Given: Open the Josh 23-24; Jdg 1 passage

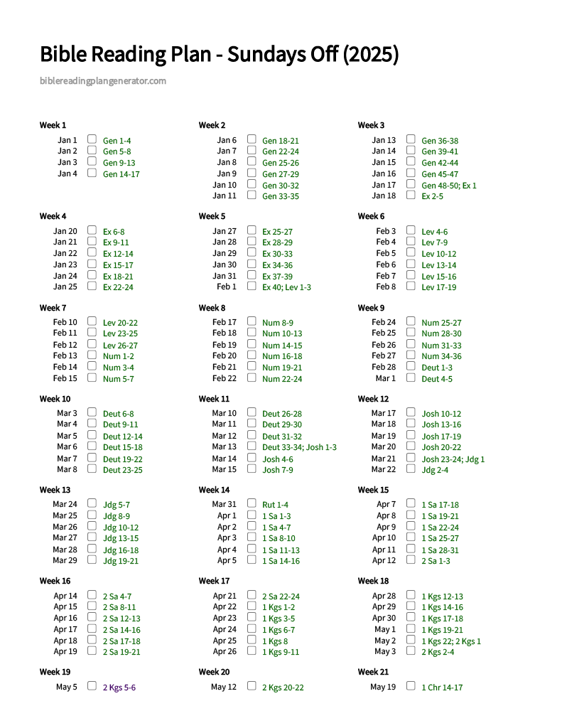Looking at the screenshot, I should [x=453, y=459].
